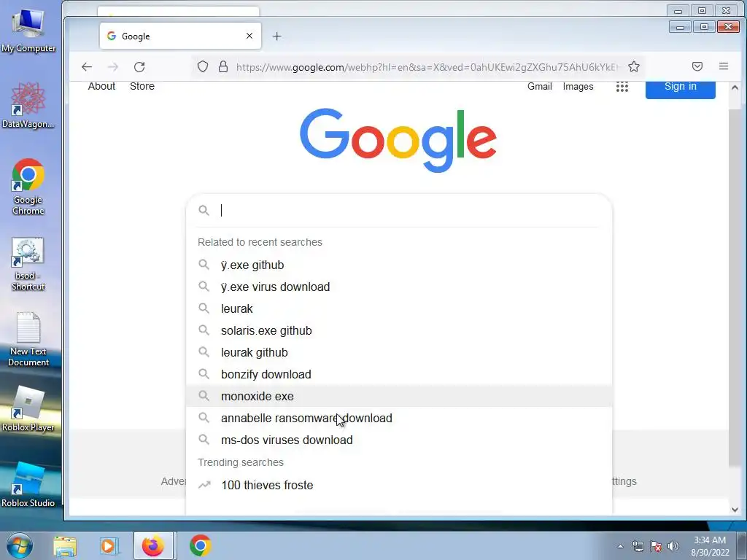The height and width of the screenshot is (560, 747).
Task: Select suggestion 'annabelle ransomware download'
Action: click(x=399, y=418)
